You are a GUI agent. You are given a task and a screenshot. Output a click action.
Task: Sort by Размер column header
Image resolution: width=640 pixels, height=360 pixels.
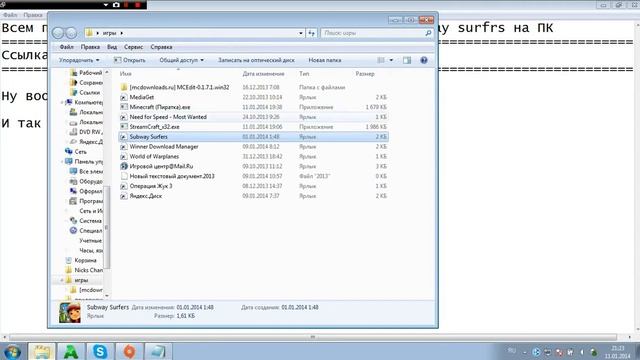[x=365, y=74]
